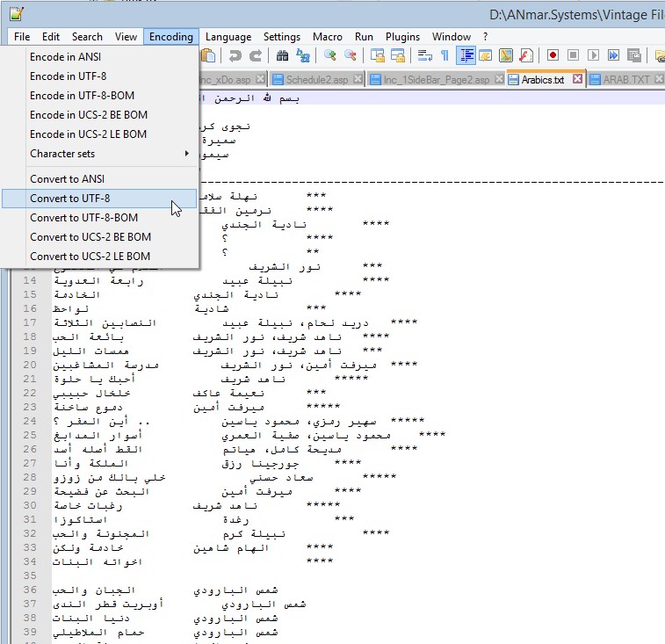
Task: Open the Language menu
Action: point(228,37)
